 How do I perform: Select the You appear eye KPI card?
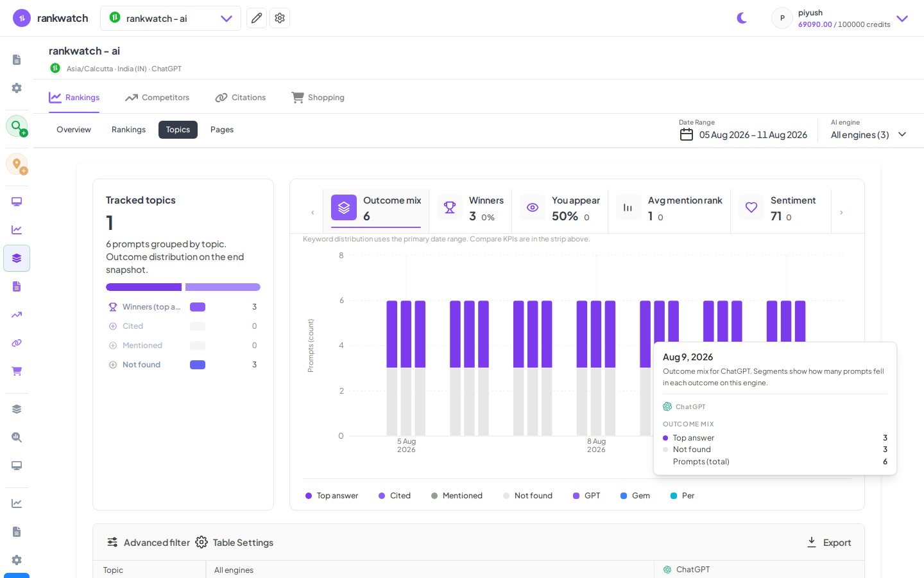pyautogui.click(x=560, y=208)
